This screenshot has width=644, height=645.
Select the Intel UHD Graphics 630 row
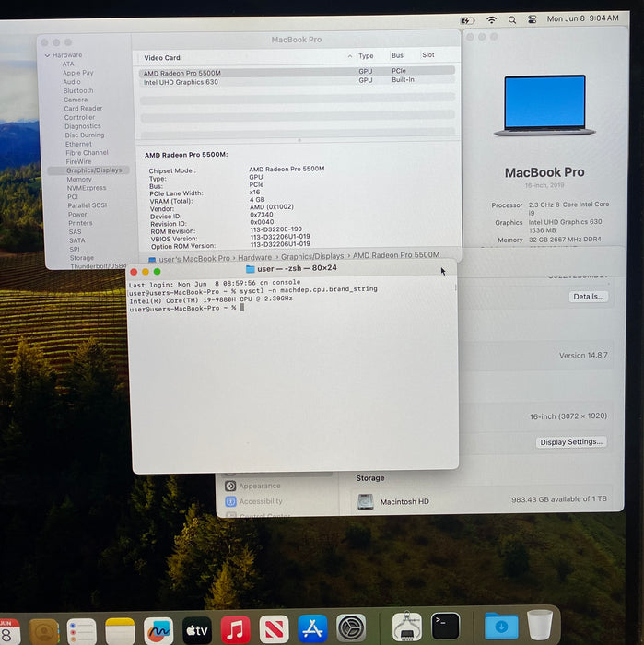click(297, 81)
